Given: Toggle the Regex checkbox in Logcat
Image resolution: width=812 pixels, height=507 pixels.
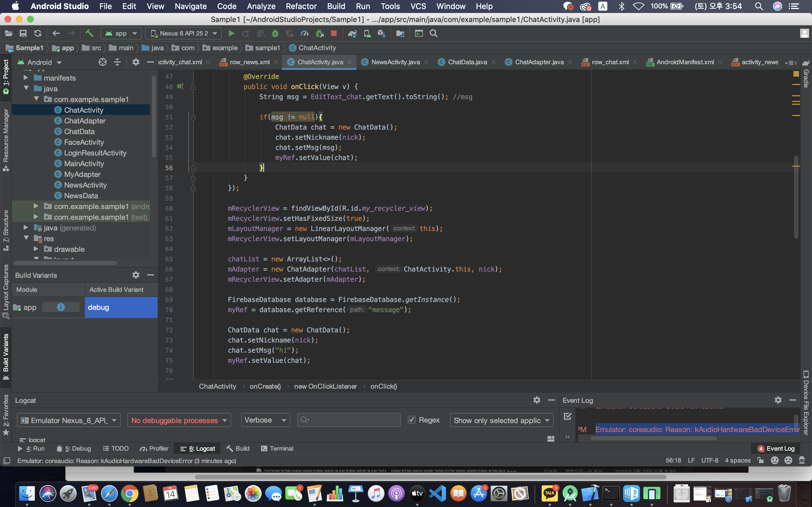Looking at the screenshot, I should pyautogui.click(x=412, y=420).
